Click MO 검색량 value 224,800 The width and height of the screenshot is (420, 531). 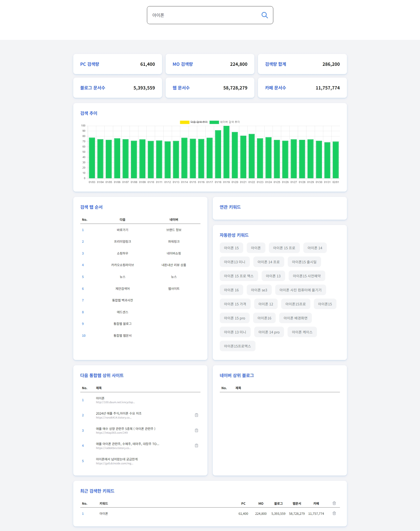click(239, 64)
